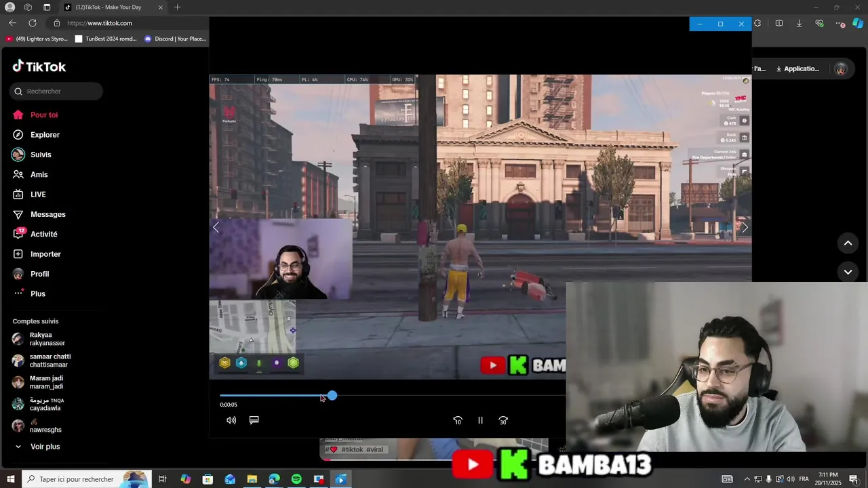Go to previous media item arrow
The height and width of the screenshot is (488, 868).
point(216,228)
